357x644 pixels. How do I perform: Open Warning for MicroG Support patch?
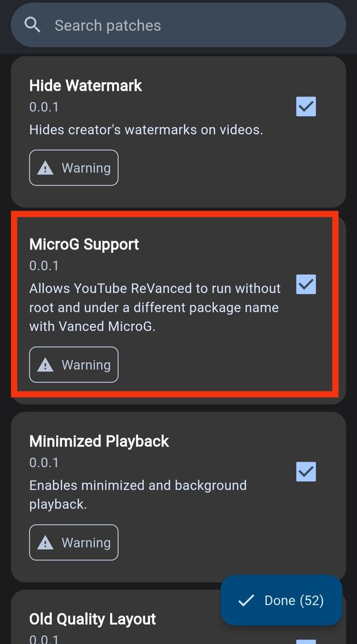(73, 365)
